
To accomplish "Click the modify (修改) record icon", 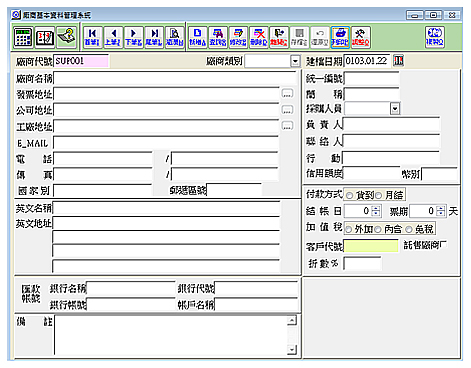I will [238, 37].
